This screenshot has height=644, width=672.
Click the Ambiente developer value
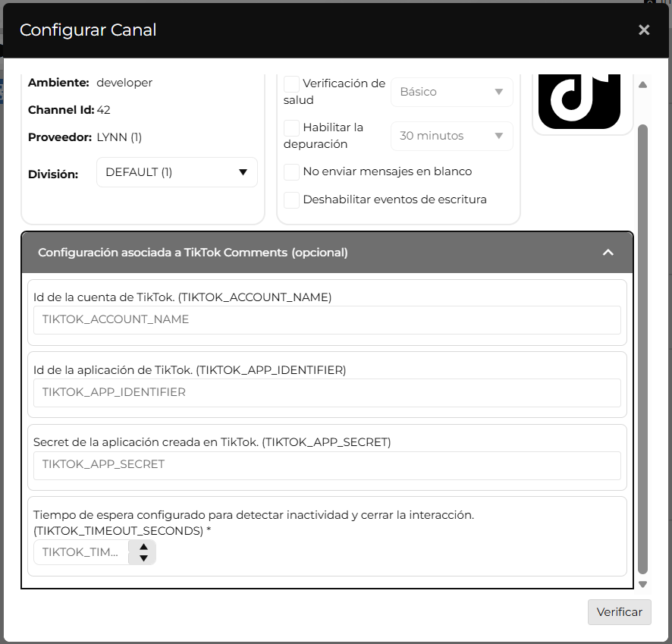[x=124, y=83]
